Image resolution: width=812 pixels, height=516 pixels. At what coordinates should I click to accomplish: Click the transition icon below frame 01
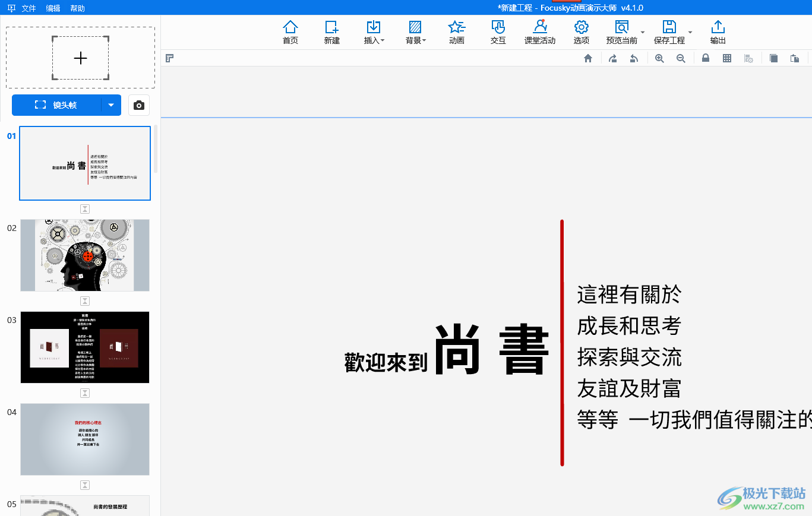pos(85,209)
